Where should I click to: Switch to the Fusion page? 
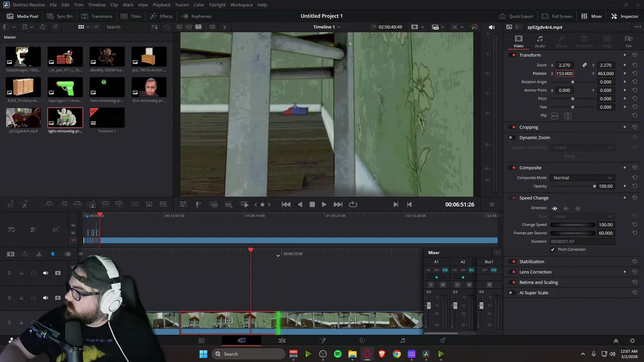pos(322,340)
